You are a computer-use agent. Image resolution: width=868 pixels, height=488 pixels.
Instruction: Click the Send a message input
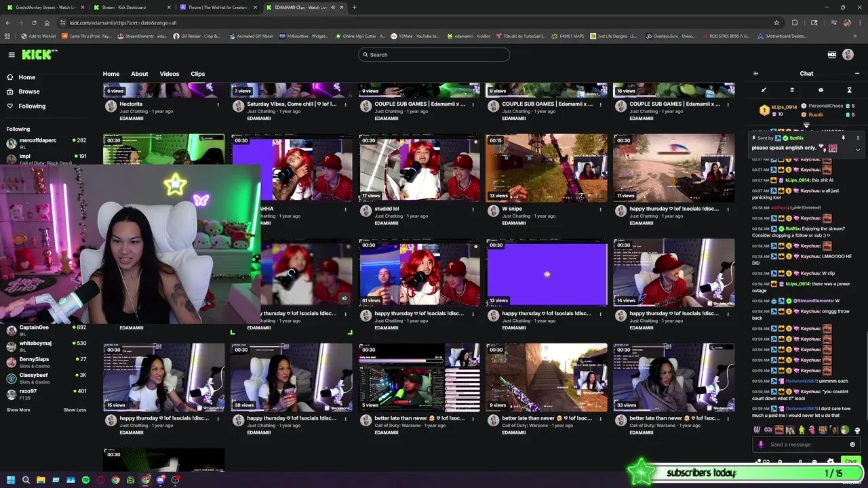(807, 445)
